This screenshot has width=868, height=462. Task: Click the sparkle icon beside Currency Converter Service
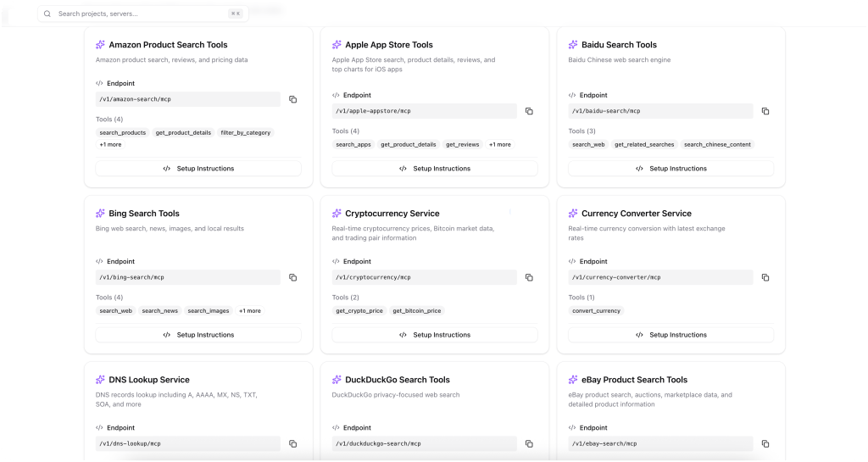[x=573, y=214]
